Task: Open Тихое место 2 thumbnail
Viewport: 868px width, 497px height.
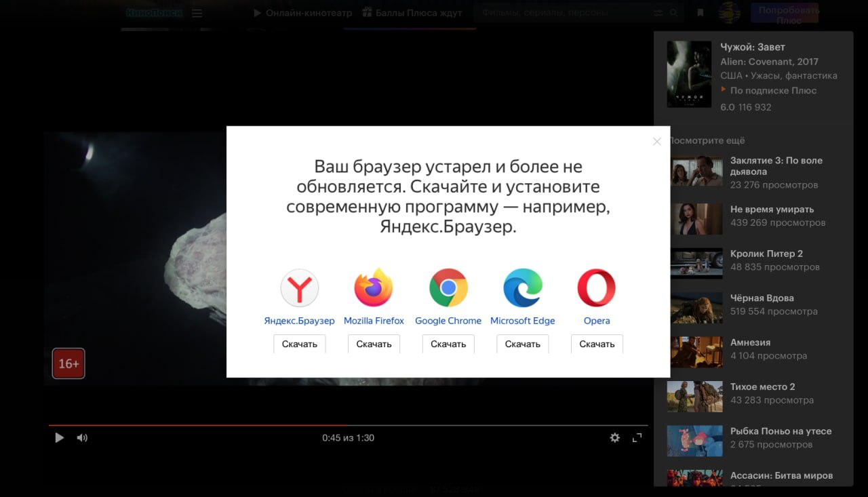Action: point(696,397)
